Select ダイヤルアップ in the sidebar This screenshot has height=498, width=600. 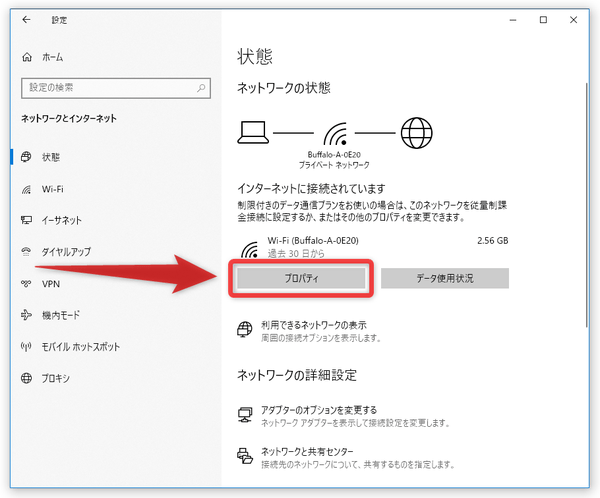coord(66,252)
